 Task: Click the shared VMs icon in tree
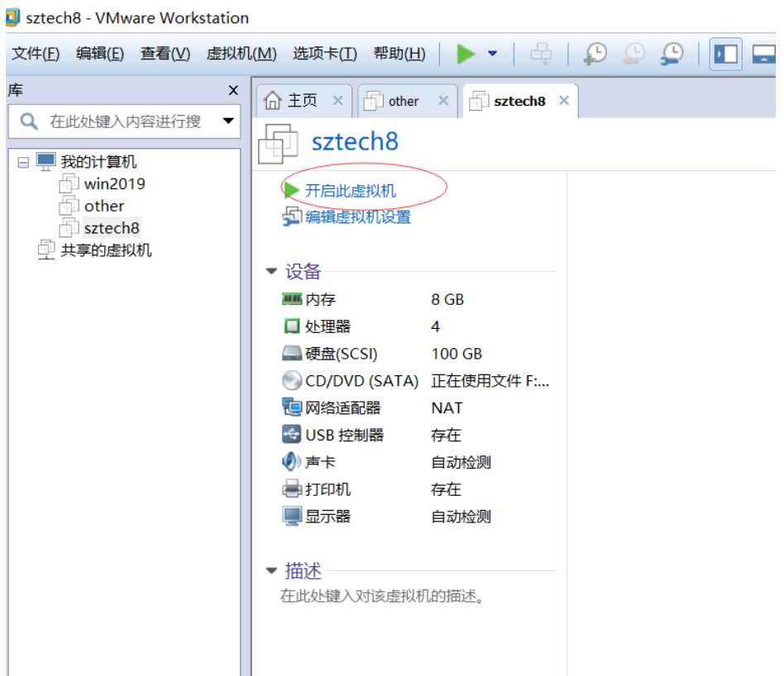click(x=46, y=250)
